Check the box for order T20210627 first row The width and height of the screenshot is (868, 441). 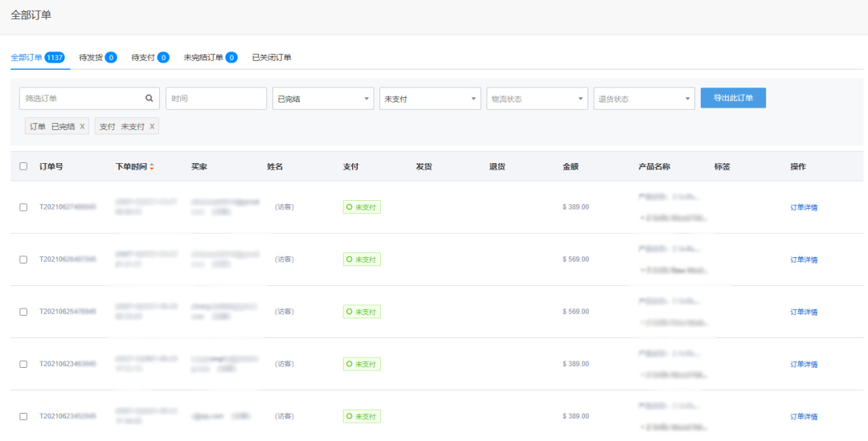coord(23,207)
